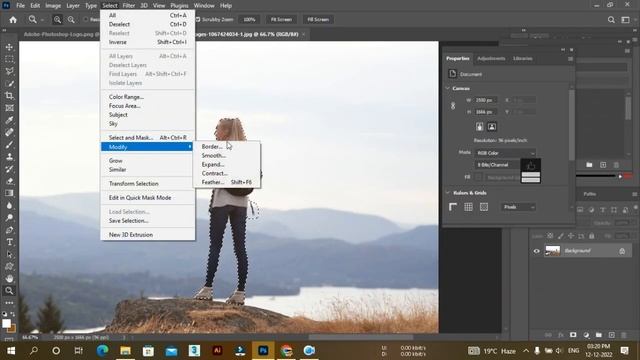Click the background color swatch

[x=12, y=328]
